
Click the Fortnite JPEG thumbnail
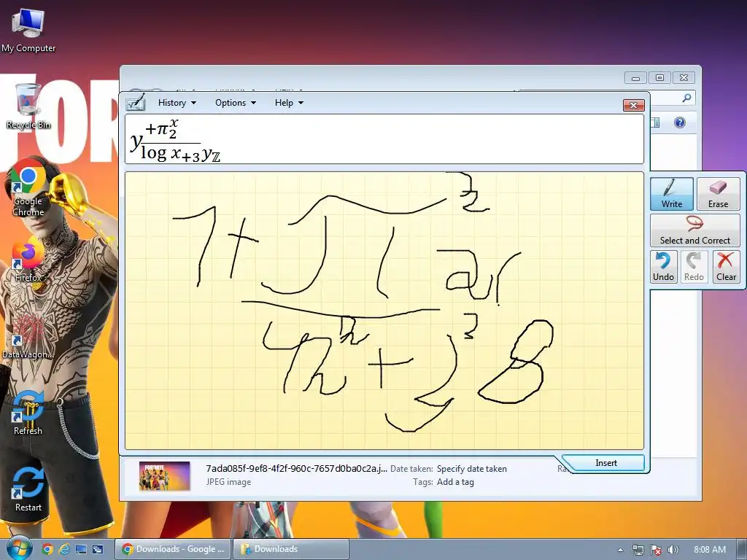pyautogui.click(x=164, y=475)
